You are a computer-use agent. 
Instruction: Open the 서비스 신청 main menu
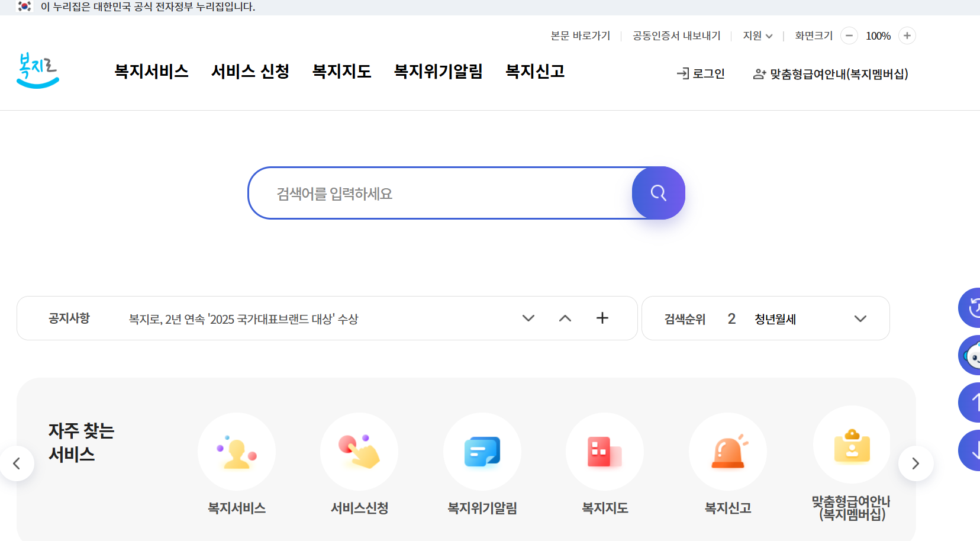pyautogui.click(x=250, y=72)
